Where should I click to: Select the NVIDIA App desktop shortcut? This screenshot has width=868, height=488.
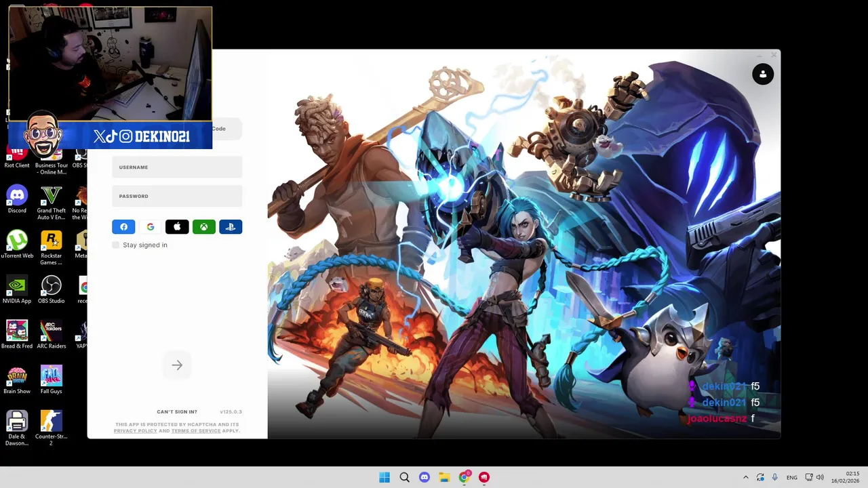point(17,290)
